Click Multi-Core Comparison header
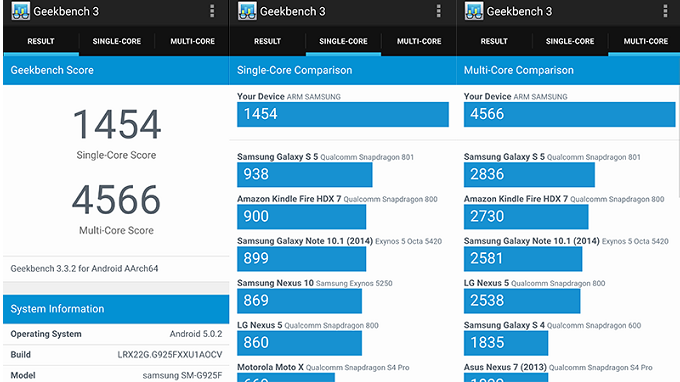 click(x=568, y=70)
